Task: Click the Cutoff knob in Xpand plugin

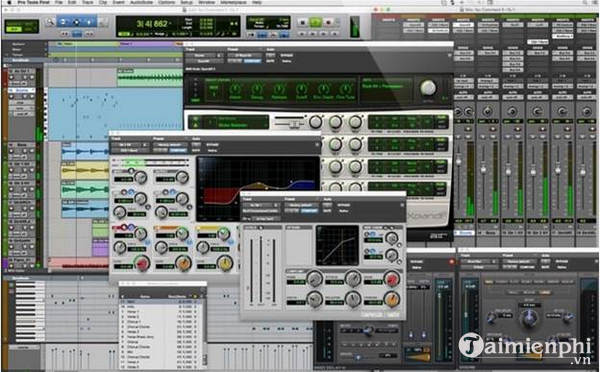Action: pyautogui.click(x=302, y=90)
